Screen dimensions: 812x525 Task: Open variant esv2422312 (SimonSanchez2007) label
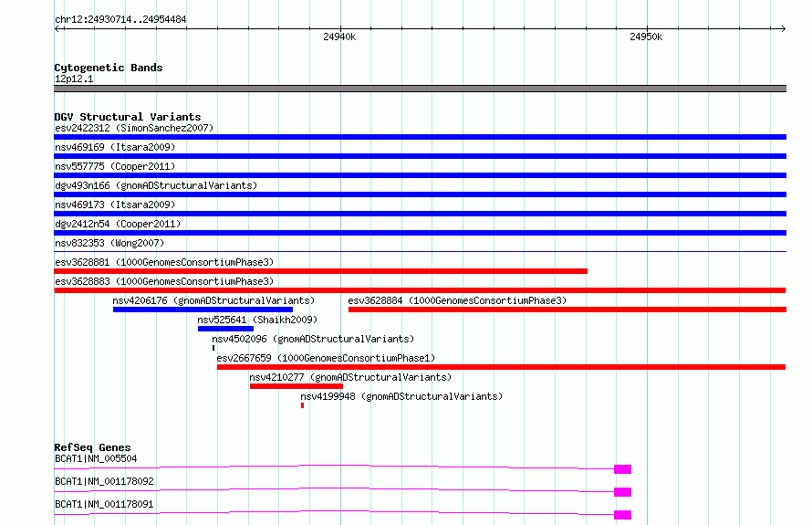(134, 128)
